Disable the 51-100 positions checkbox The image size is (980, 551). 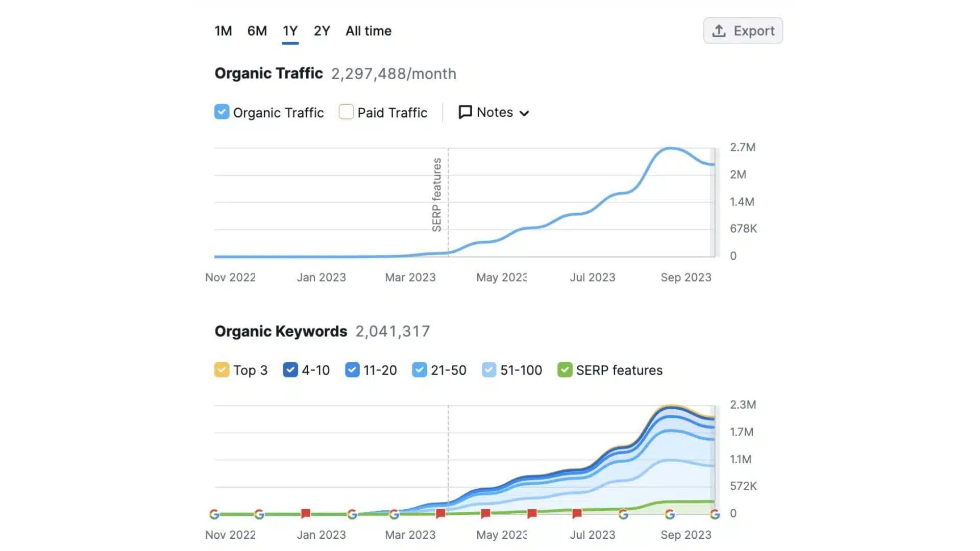coord(488,369)
